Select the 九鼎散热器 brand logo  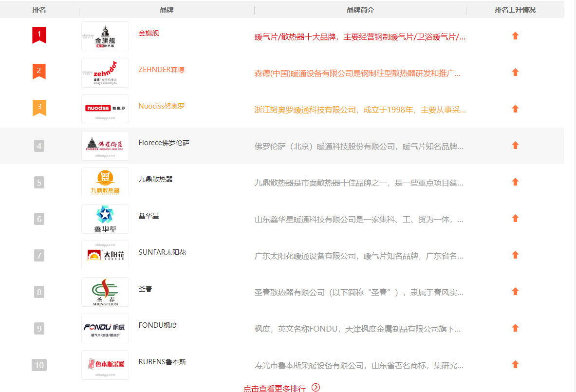coord(105,183)
